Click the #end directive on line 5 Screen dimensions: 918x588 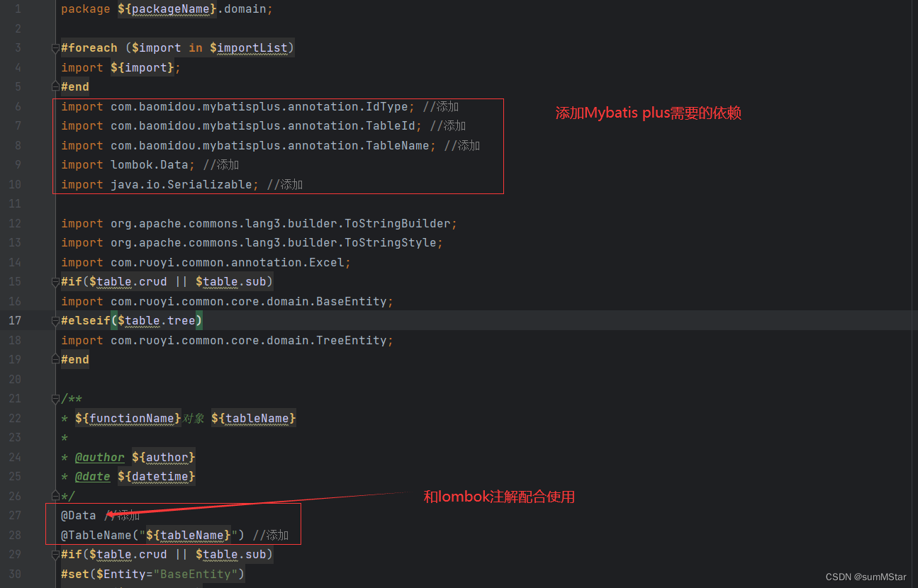coord(75,87)
